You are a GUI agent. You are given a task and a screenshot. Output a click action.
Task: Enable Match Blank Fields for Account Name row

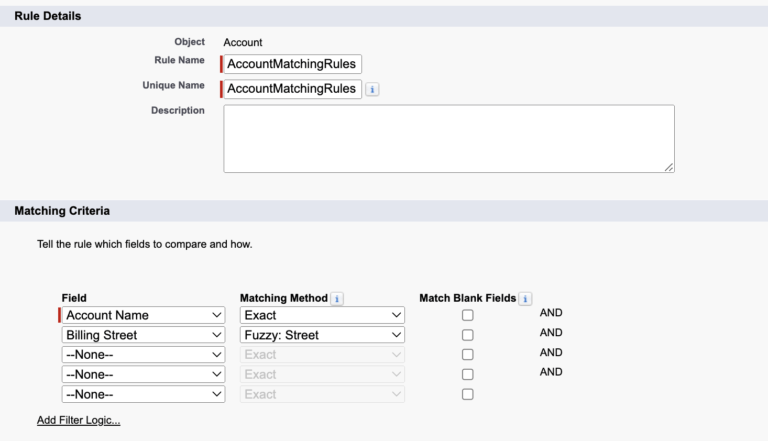point(468,316)
